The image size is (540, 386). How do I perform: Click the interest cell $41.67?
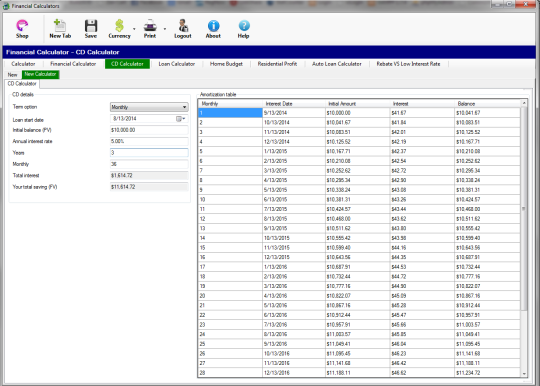422,113
